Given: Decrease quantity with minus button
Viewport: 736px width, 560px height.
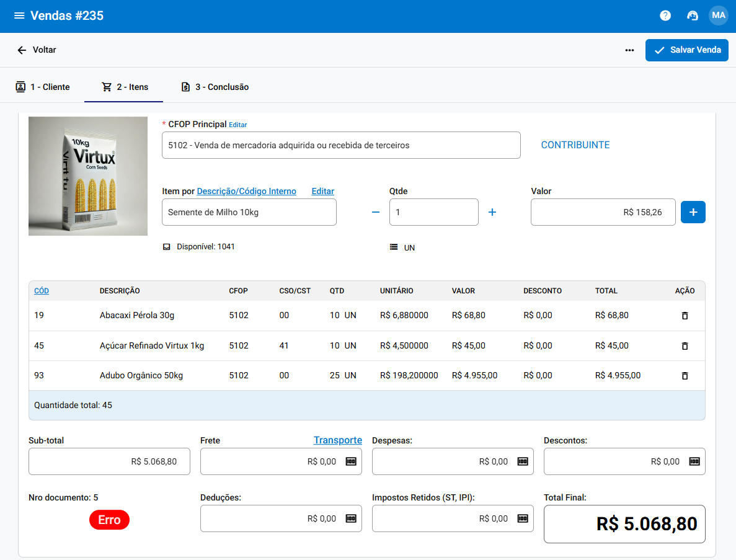Looking at the screenshot, I should pyautogui.click(x=375, y=212).
